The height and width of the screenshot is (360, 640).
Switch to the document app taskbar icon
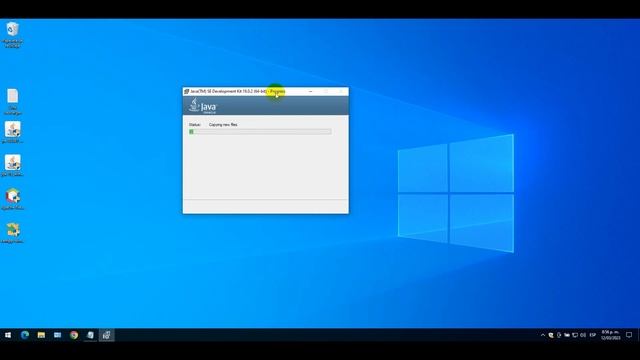coord(90,335)
